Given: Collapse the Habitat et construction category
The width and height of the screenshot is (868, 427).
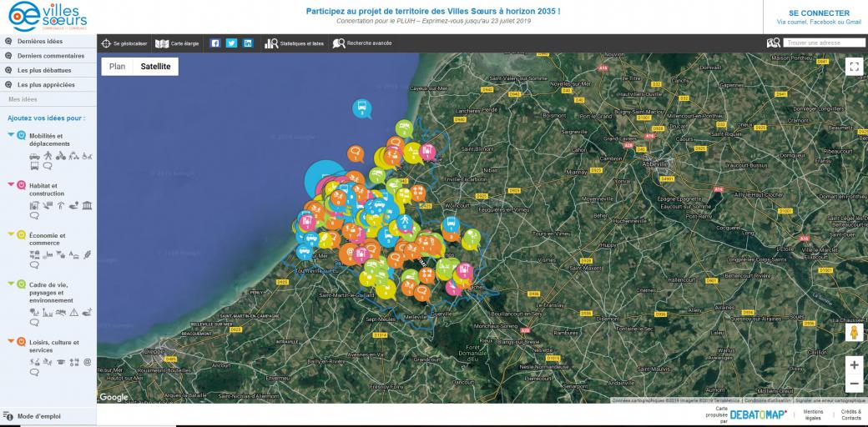Looking at the screenshot, I should (x=11, y=184).
